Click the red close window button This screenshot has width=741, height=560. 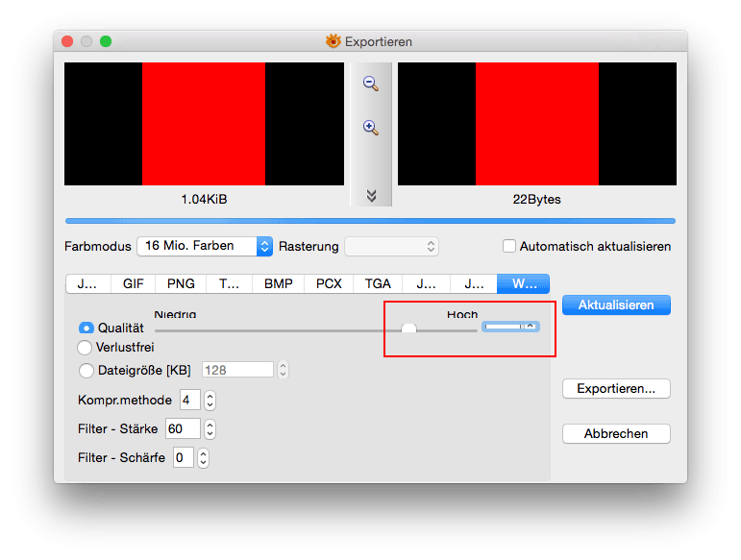click(67, 41)
